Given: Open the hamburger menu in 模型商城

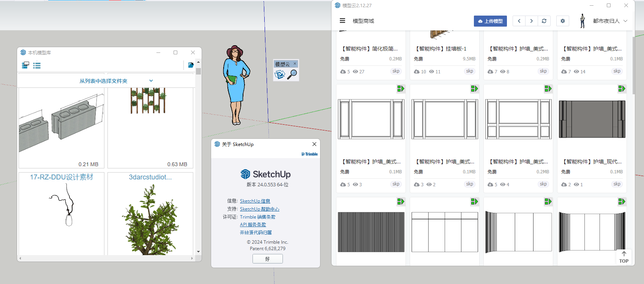Looking at the screenshot, I should (x=342, y=21).
